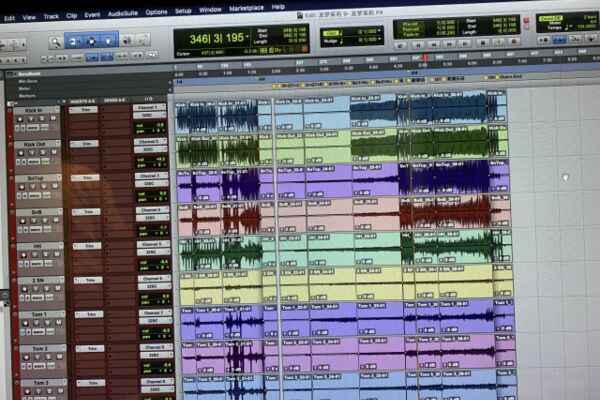The width and height of the screenshot is (600, 400).
Task: Open the Kick In track name dropdown
Action: point(57,109)
